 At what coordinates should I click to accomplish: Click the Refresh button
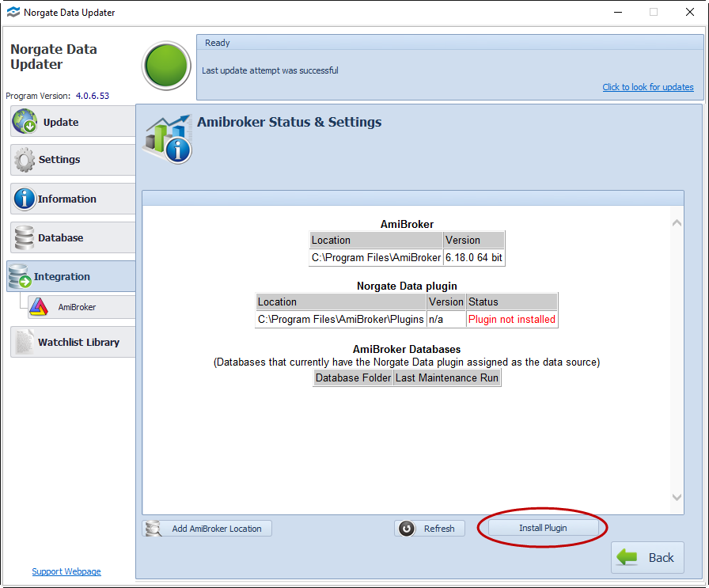point(430,529)
